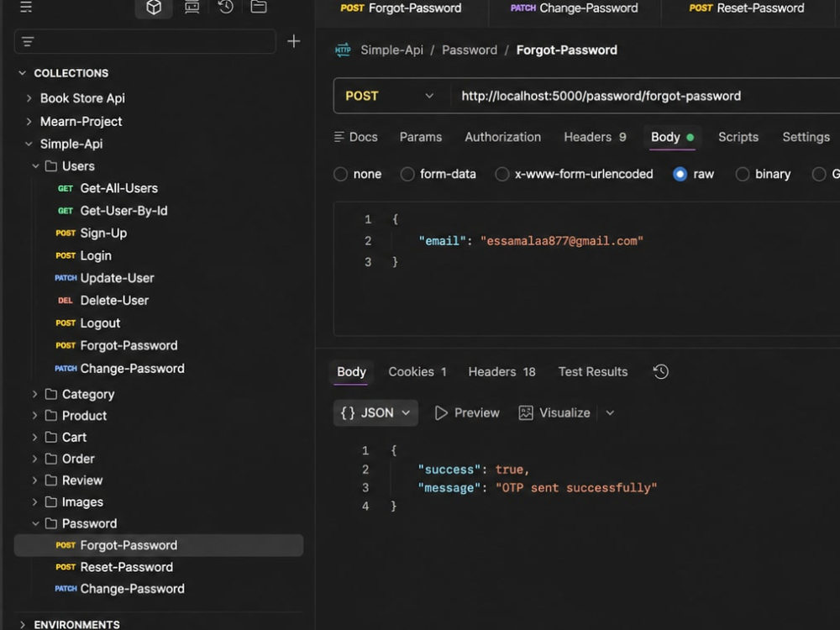
Task: Expand the ENVIRONMENTS section
Action: tap(22, 625)
